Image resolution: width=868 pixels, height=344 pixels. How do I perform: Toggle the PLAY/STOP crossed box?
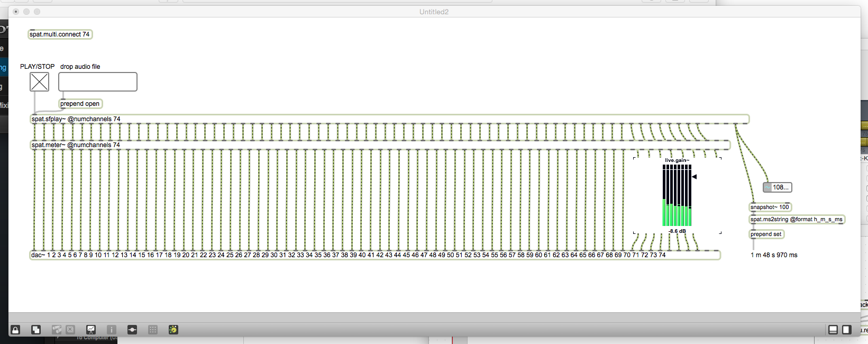click(40, 82)
